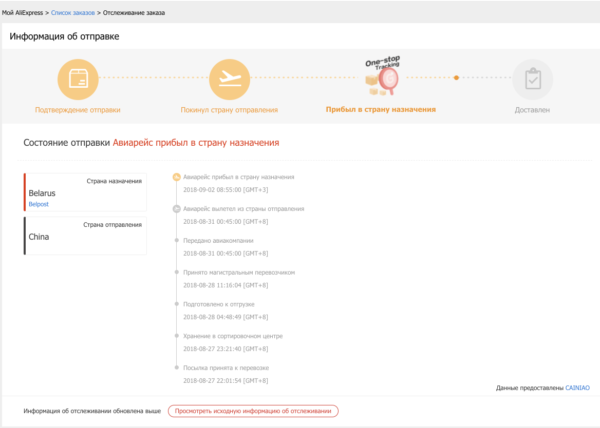Click timestamp 2018-09-02 08:55:00

225,190
